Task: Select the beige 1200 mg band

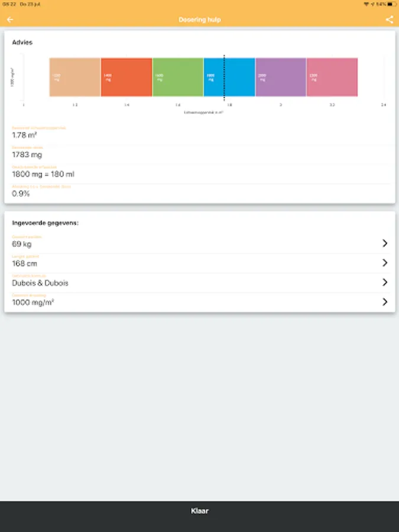Action: pos(75,77)
